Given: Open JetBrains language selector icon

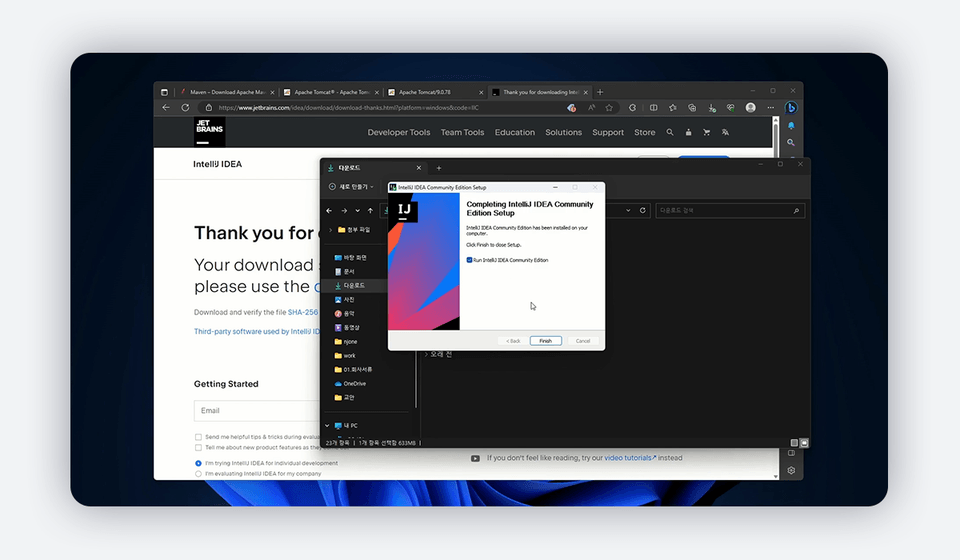Looking at the screenshot, I should tap(725, 132).
